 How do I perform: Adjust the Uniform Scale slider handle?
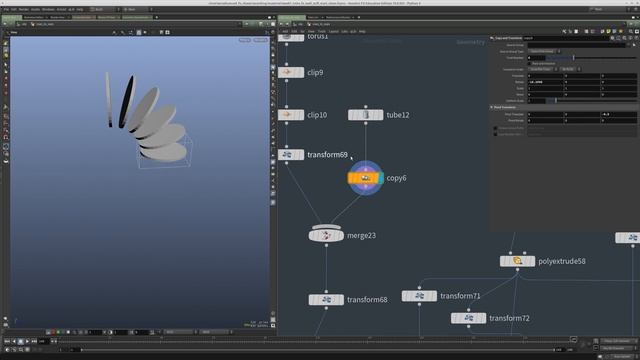pos(556,101)
